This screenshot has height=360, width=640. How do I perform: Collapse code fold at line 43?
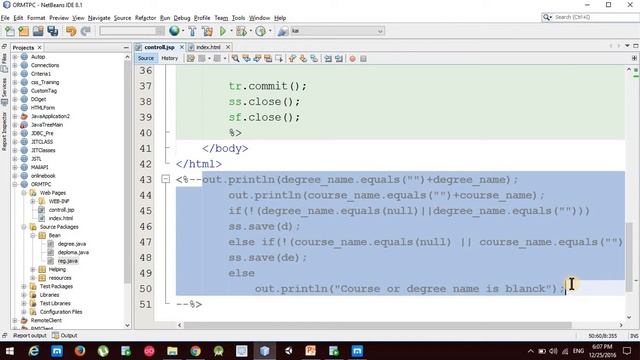[x=165, y=179]
